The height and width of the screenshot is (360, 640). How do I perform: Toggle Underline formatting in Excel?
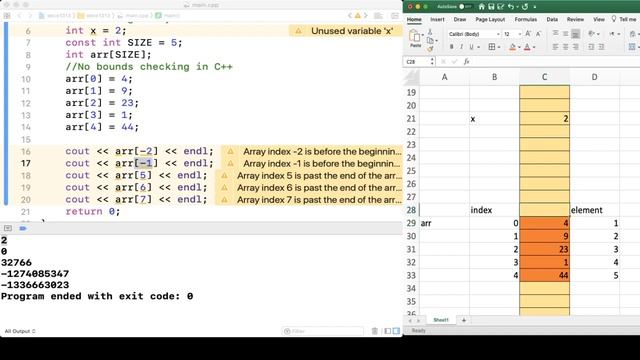471,47
